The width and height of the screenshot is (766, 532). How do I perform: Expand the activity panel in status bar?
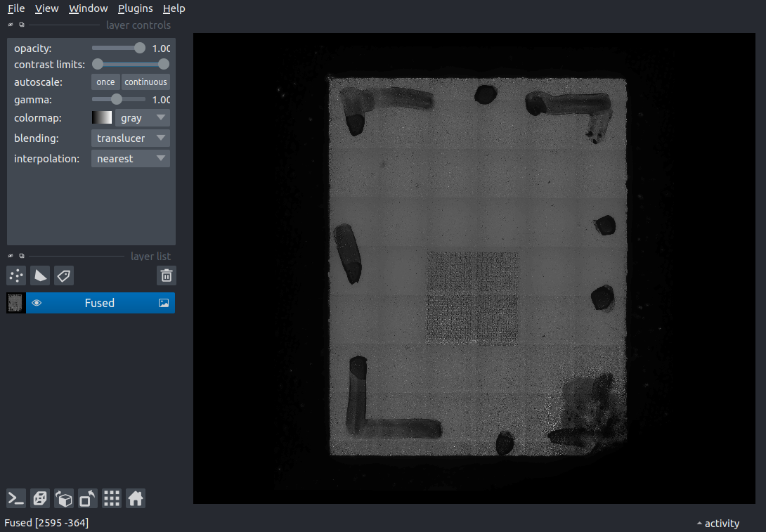718,523
